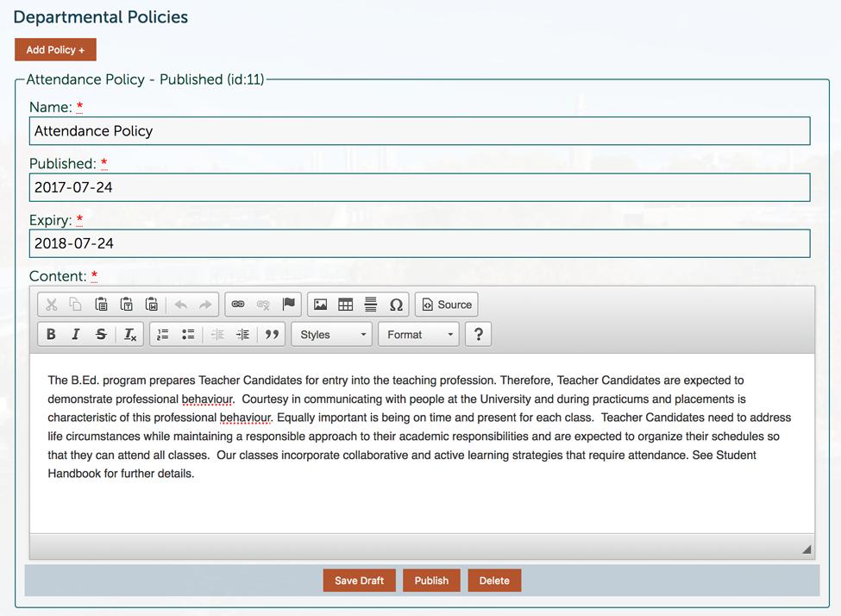Open the Styles dropdown
Image resolution: width=841 pixels, height=616 pixels.
pos(331,334)
